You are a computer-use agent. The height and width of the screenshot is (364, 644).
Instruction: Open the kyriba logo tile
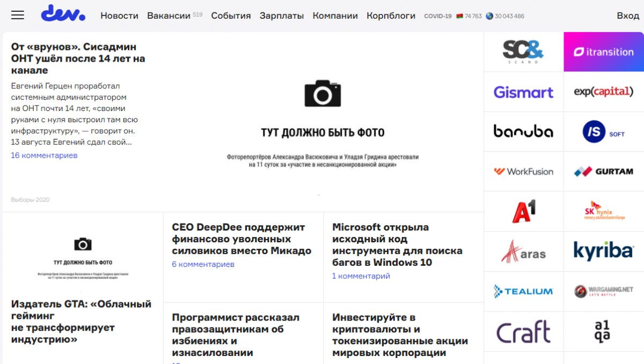pos(604,251)
